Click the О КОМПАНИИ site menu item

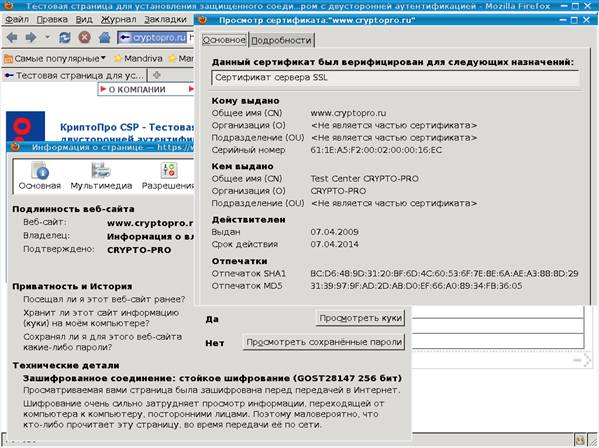point(137,90)
